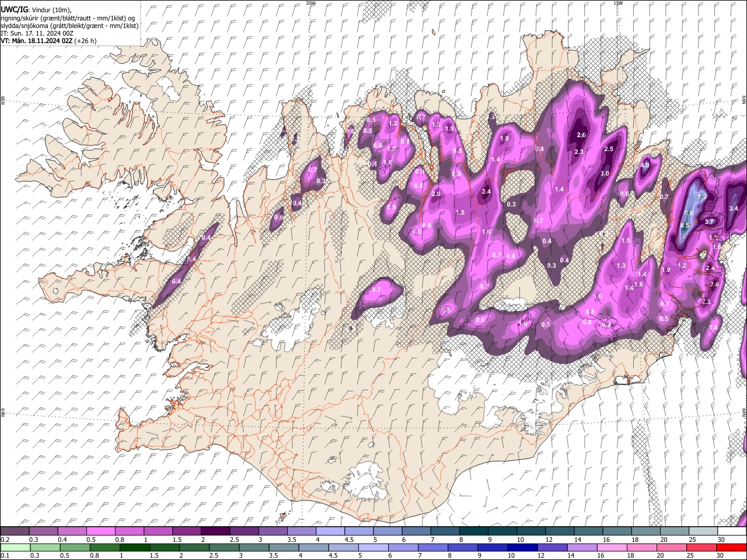Click the '2.5' snowfall value on map
747x560 pixels.
pos(609,149)
